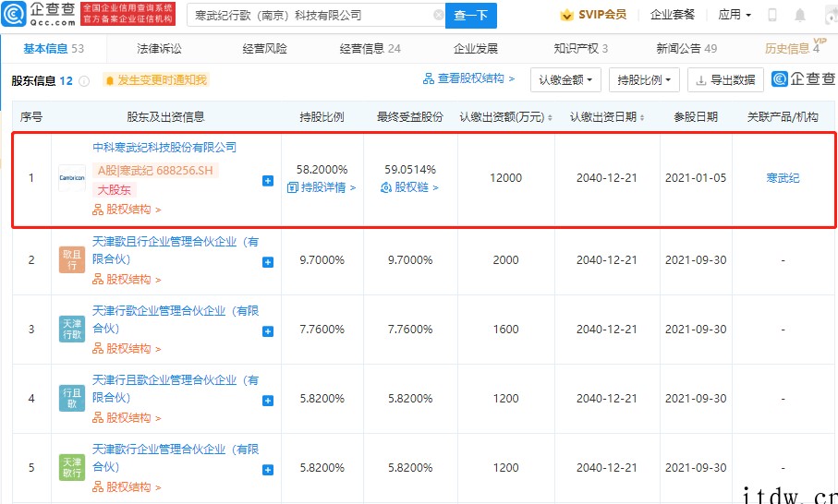Switch to 知识产权 tab

(581, 49)
